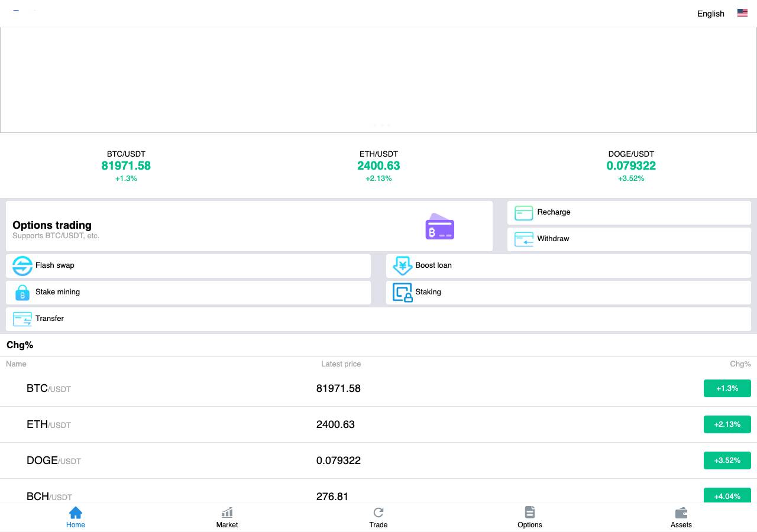Click the Stake mining lock icon
The width and height of the screenshot is (757, 532).
[x=22, y=293]
